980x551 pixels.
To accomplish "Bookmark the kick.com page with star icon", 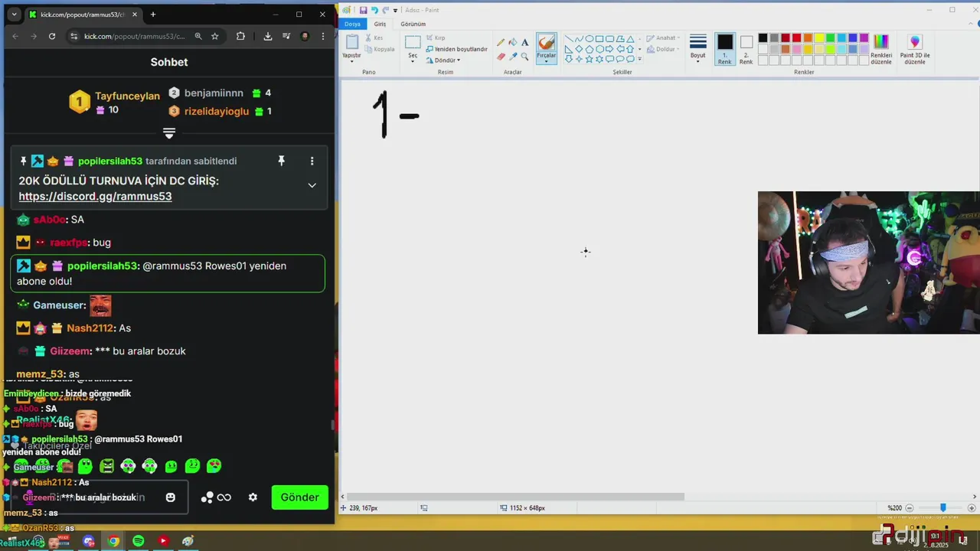I will (215, 36).
